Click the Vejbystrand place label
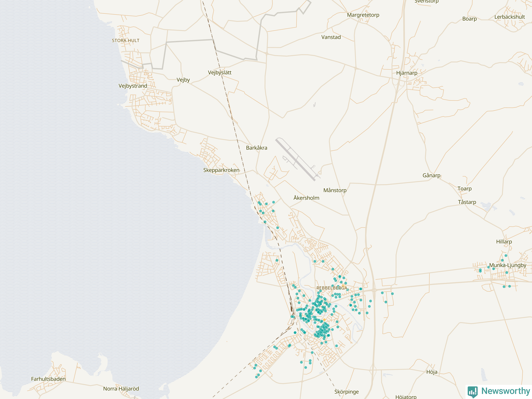This screenshot has height=399, width=532. [133, 86]
